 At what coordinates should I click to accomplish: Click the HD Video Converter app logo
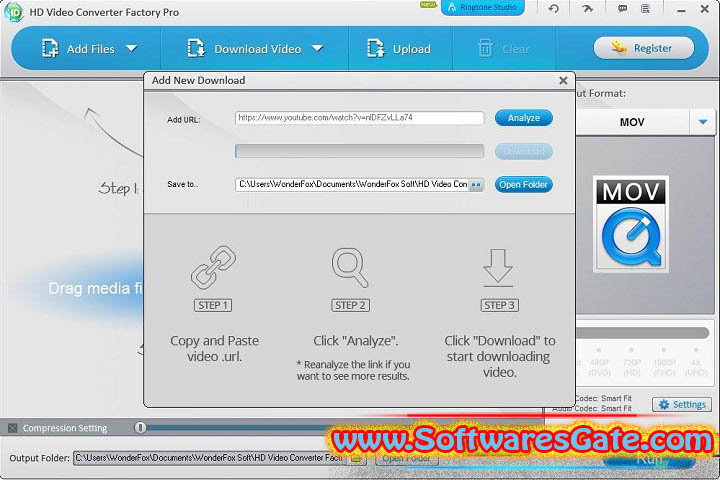(14, 12)
